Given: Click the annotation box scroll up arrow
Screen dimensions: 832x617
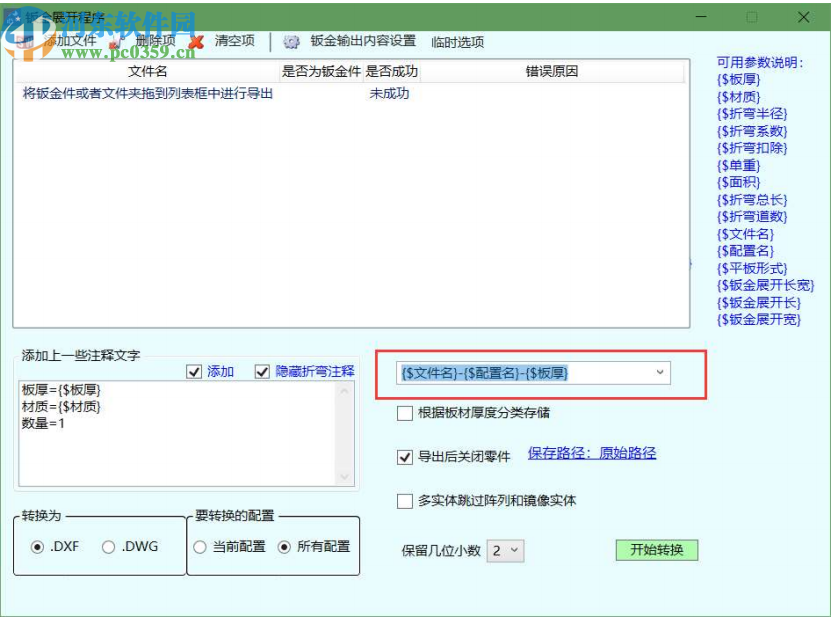Looking at the screenshot, I should point(344,391).
